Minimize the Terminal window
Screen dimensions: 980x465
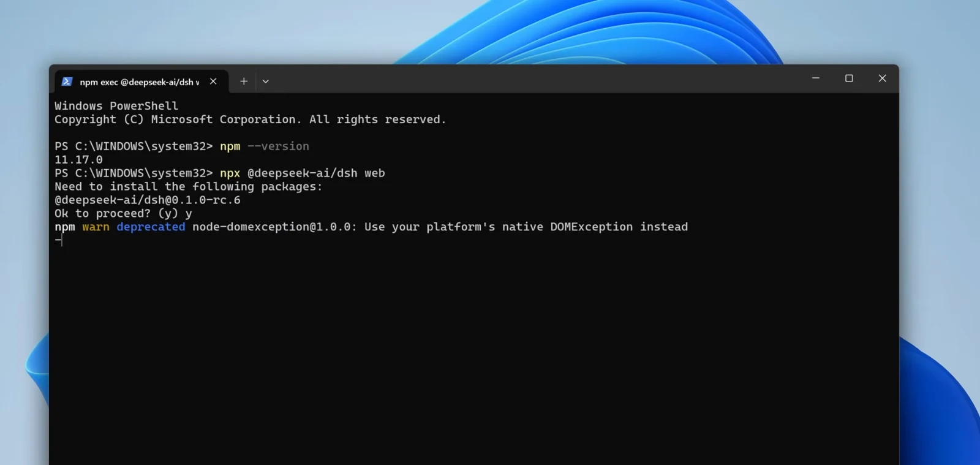click(816, 78)
